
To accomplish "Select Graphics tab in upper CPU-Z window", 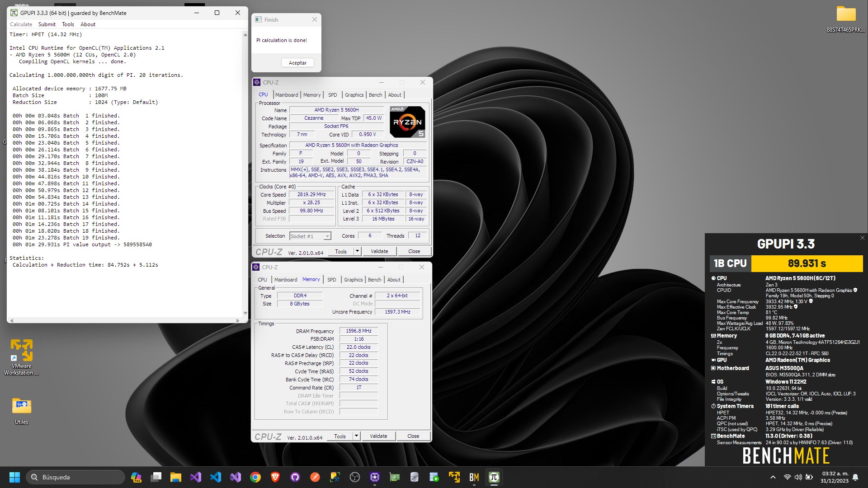I will pyautogui.click(x=354, y=95).
